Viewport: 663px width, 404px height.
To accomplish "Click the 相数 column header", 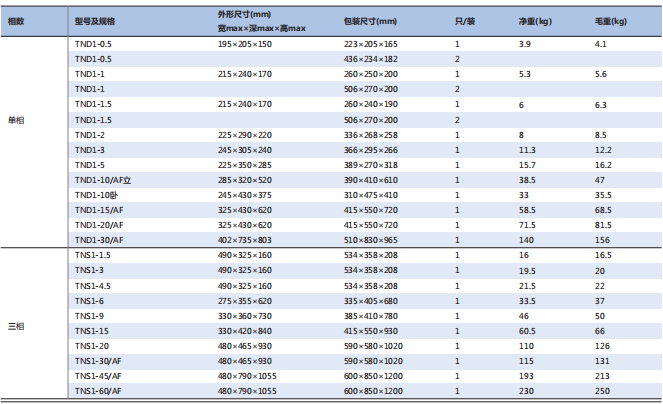I will tap(16, 20).
